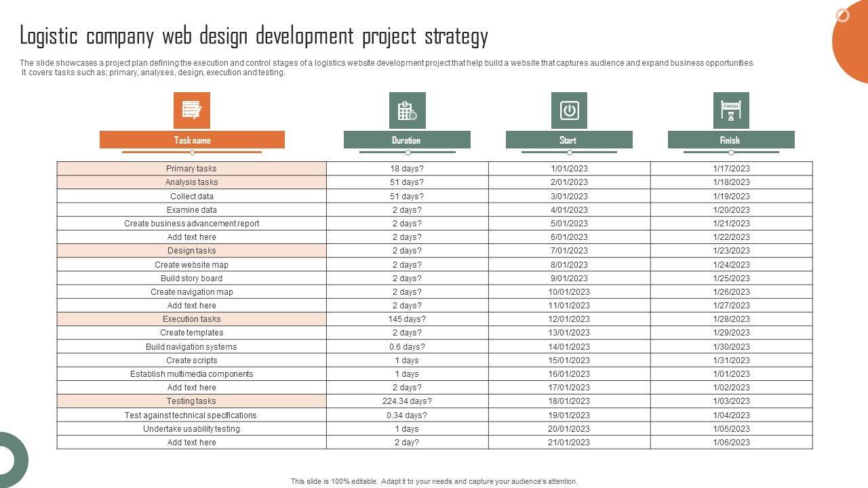868x488 pixels.
Task: Click start date "10/01/2023"
Action: click(569, 291)
